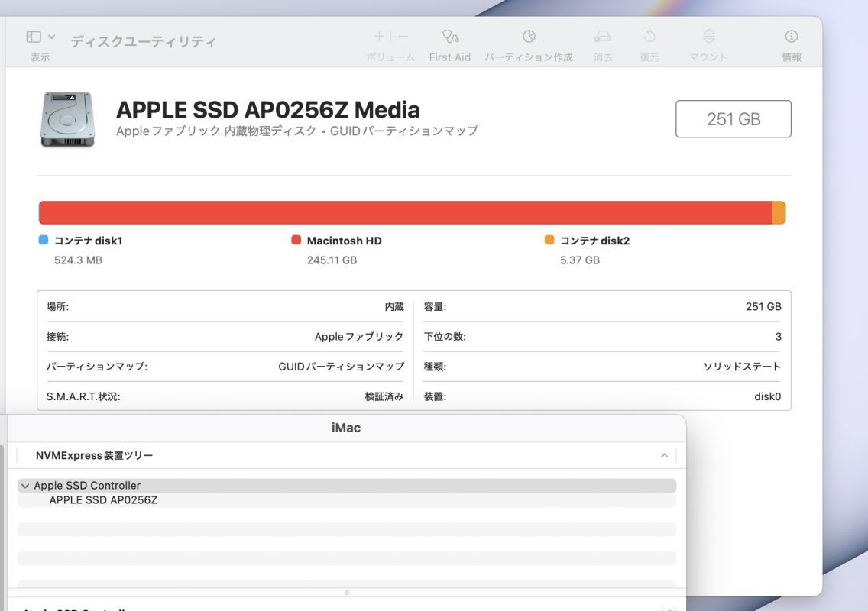Add a volume with the plus icon

[x=379, y=37]
